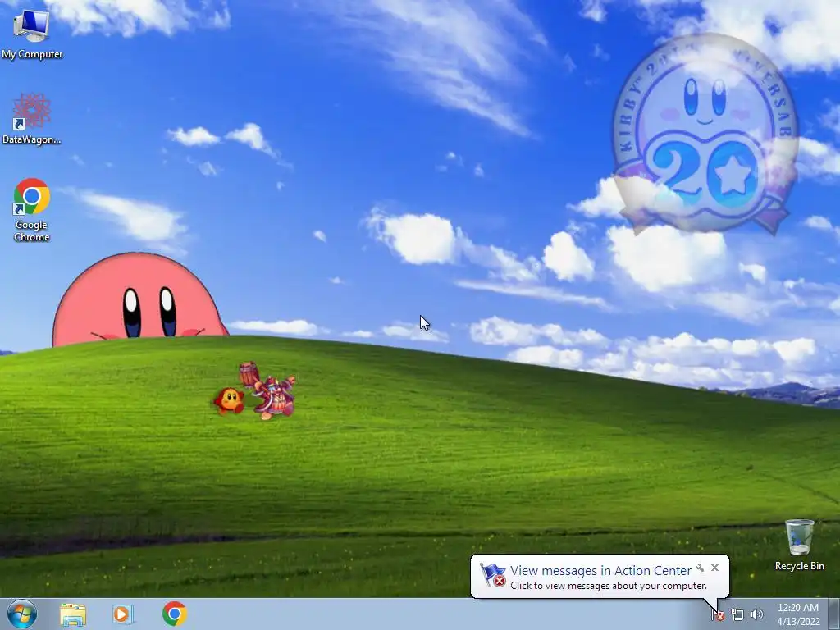The height and width of the screenshot is (630, 840).
Task: Launch Windows Media Player from taskbar
Action: pos(123,614)
